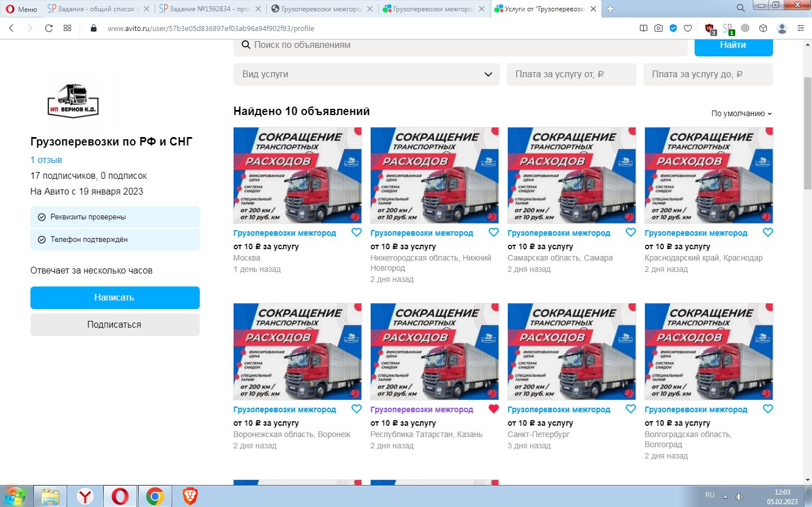Open Easy Setup sliders icon
The image size is (812, 507).
coord(800,28)
